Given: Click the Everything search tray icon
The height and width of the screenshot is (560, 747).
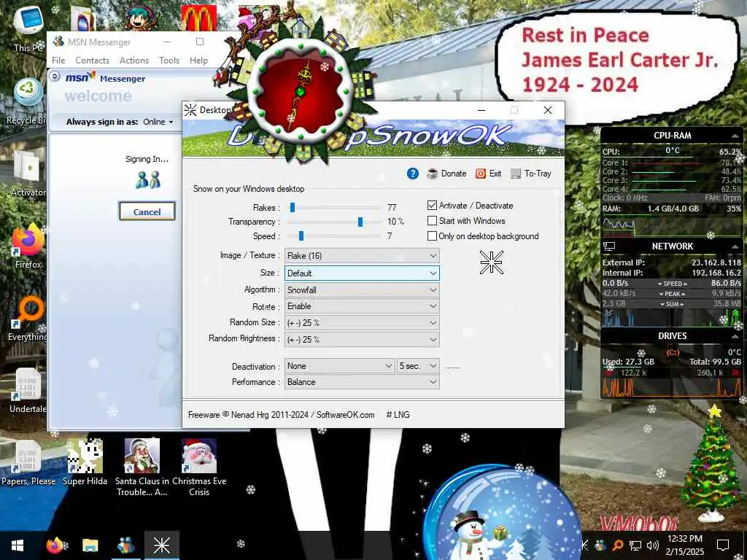Looking at the screenshot, I should [x=617, y=545].
